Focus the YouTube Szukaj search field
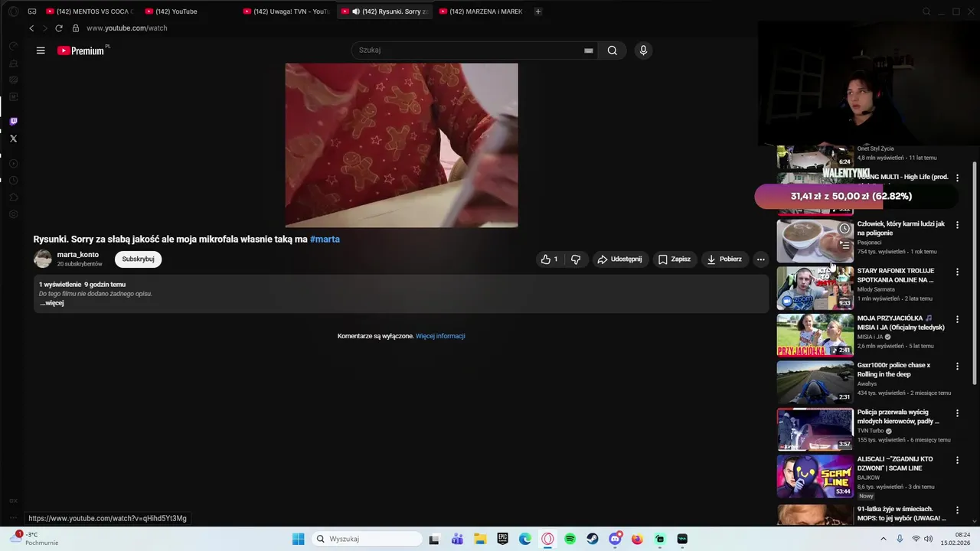980x551 pixels. (x=467, y=51)
